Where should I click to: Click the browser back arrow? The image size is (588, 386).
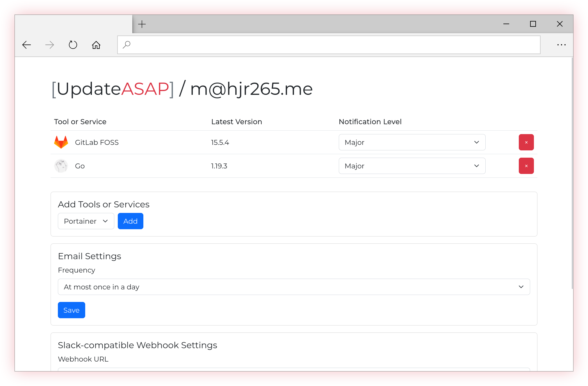[x=26, y=45]
